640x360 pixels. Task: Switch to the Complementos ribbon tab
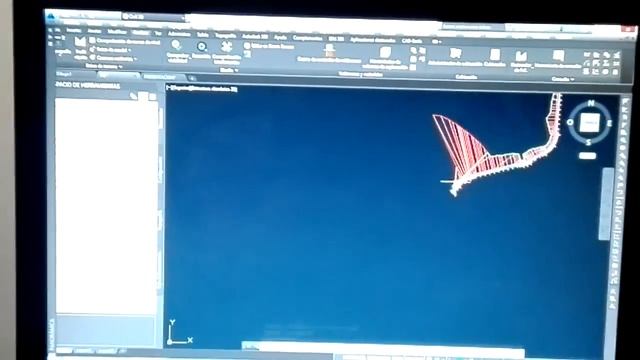(307, 38)
